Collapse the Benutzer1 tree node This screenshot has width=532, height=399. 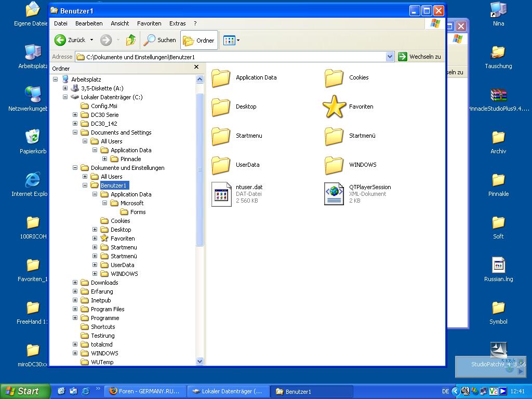(85, 185)
